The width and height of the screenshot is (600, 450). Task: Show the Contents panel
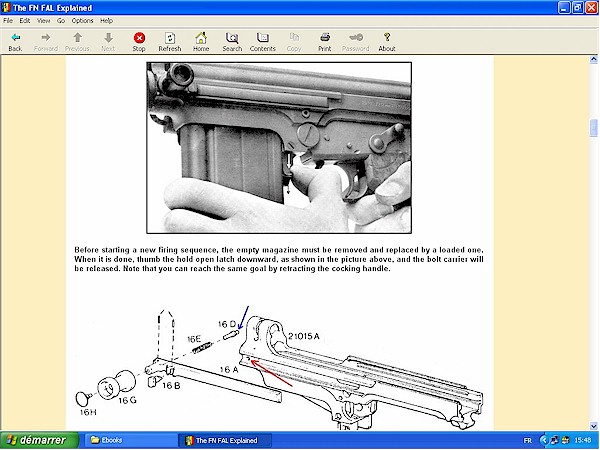(262, 42)
